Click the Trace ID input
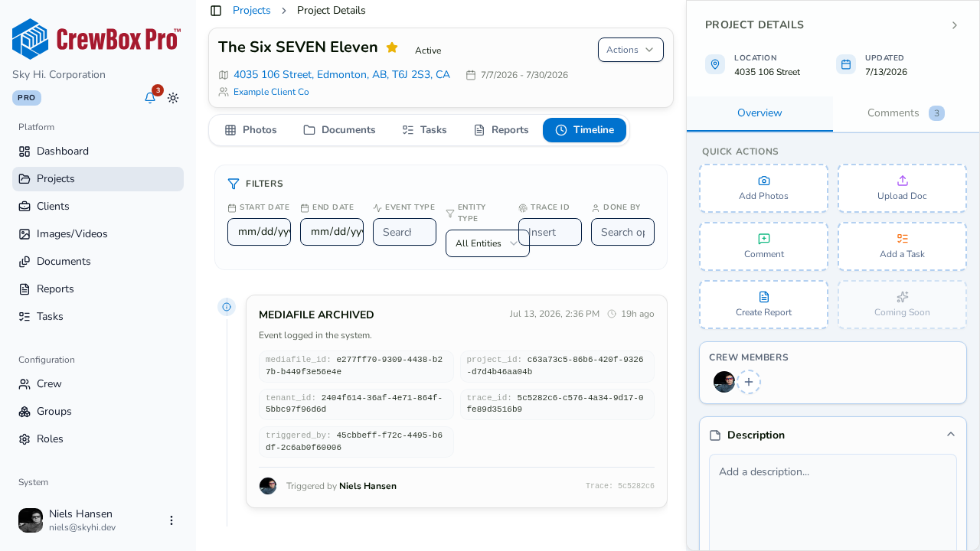 (550, 232)
